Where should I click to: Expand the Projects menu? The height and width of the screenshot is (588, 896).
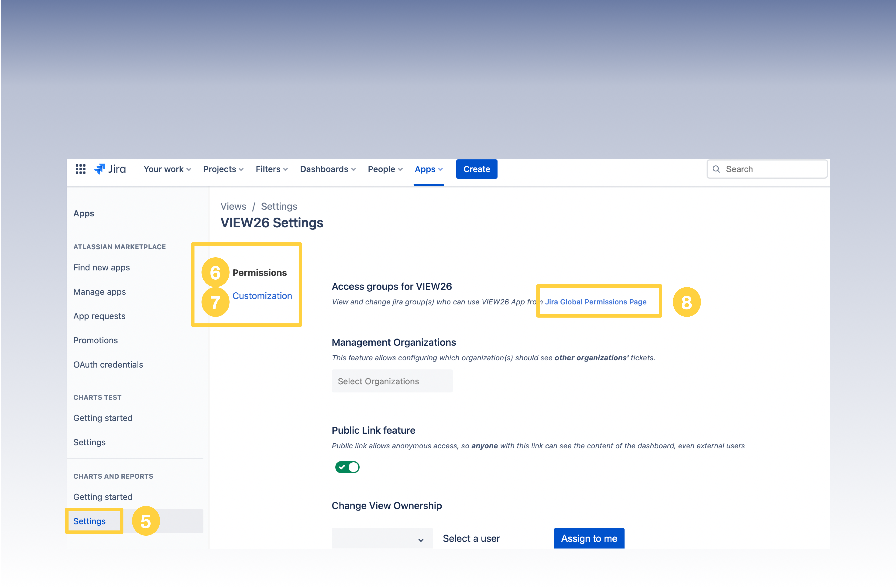coord(223,169)
